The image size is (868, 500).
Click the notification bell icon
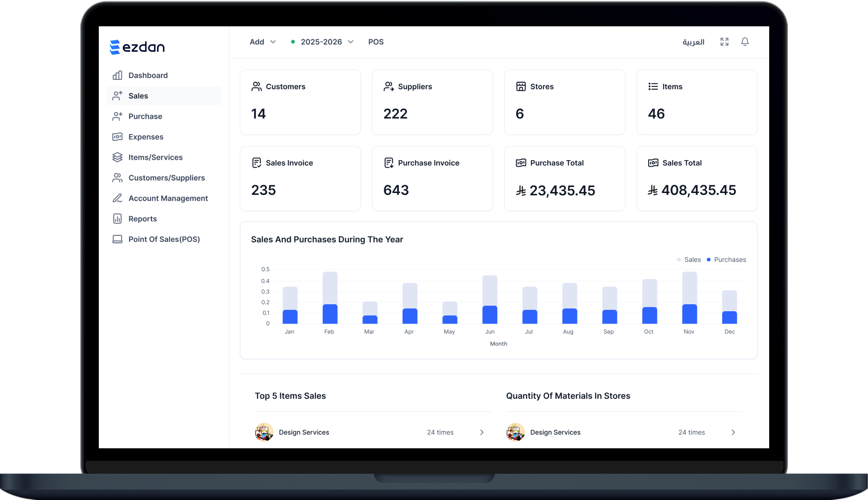coord(745,42)
